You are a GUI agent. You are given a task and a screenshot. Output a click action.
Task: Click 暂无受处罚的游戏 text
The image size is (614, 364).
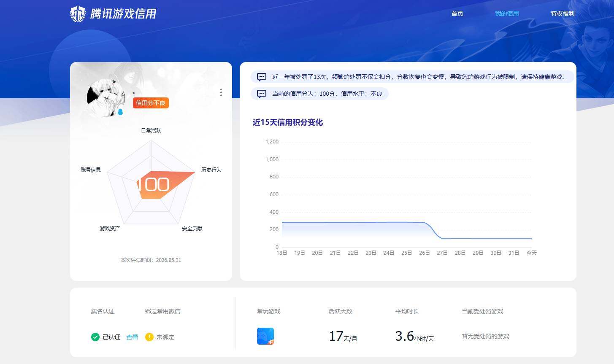tap(485, 336)
